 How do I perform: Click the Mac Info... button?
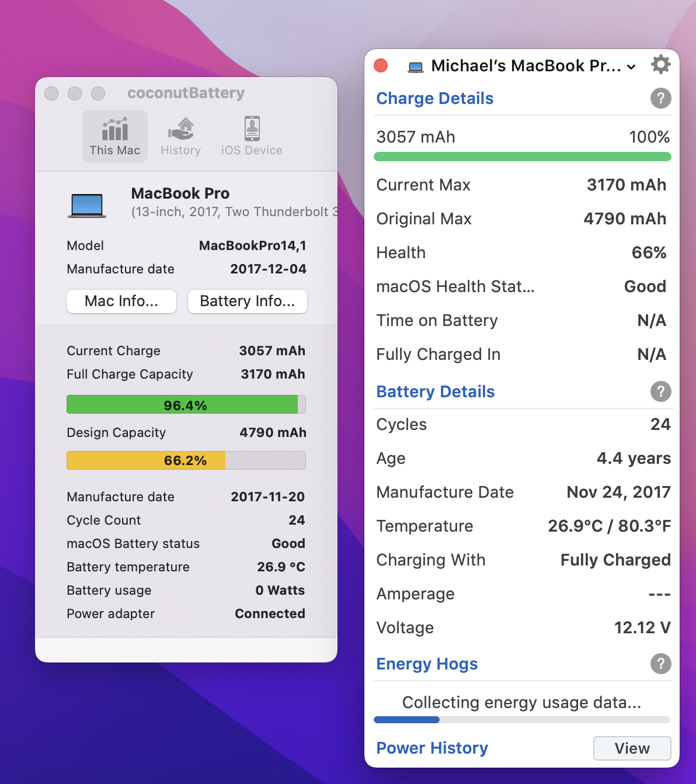click(x=121, y=301)
